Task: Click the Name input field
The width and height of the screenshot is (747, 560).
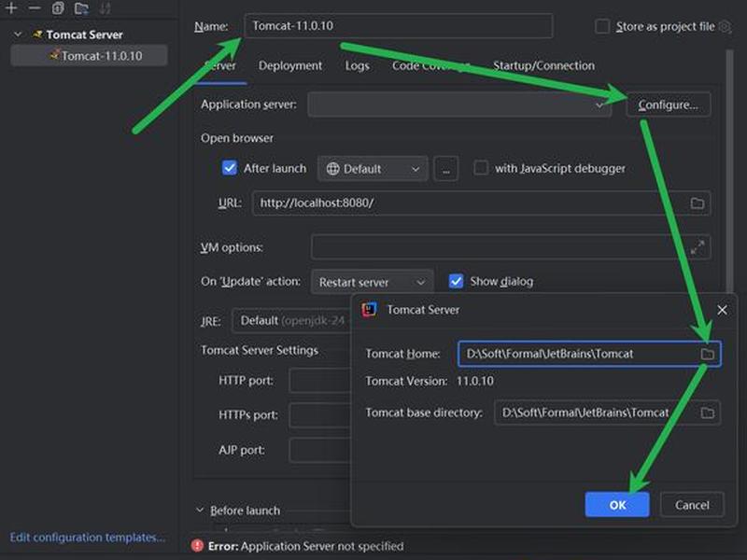Action: pyautogui.click(x=399, y=26)
